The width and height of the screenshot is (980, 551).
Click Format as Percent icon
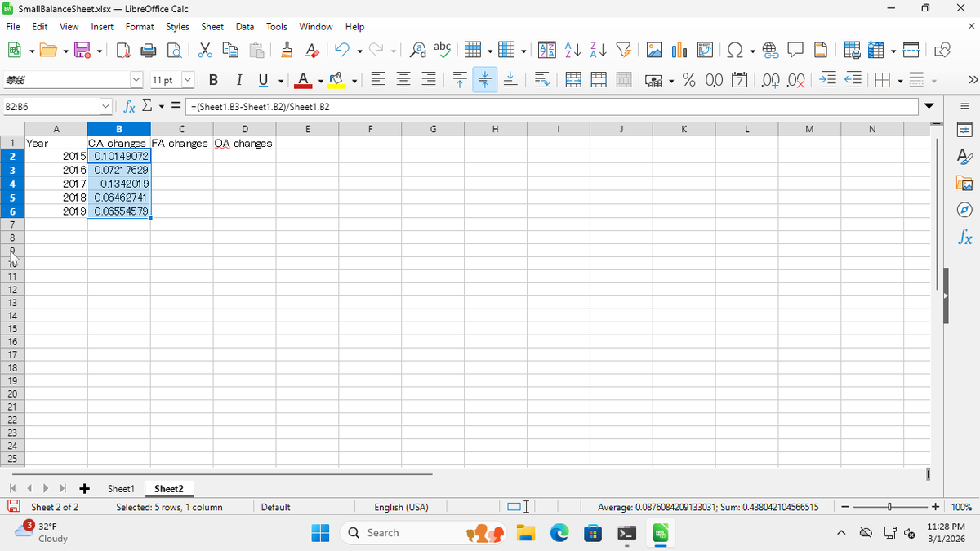[688, 80]
